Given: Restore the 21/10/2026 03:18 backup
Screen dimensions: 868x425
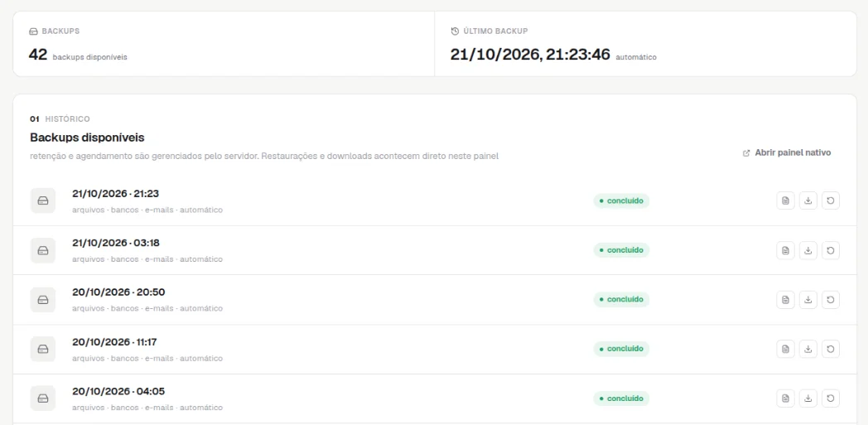Looking at the screenshot, I should coord(831,250).
